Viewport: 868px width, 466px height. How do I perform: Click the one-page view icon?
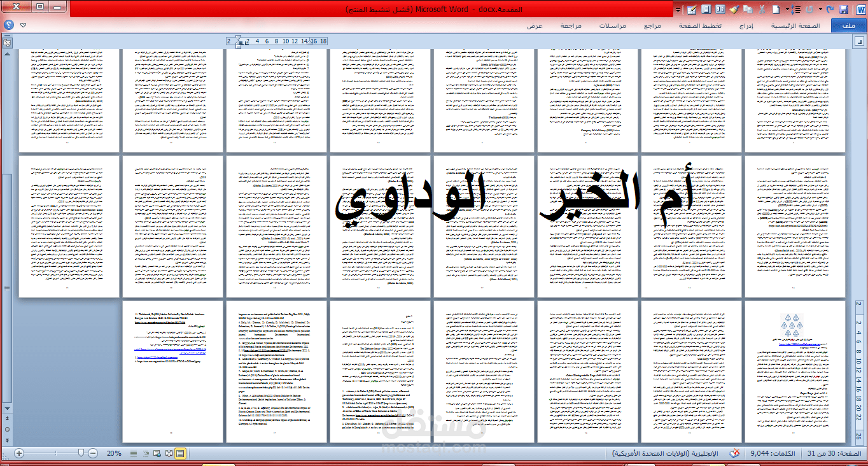[706, 10]
